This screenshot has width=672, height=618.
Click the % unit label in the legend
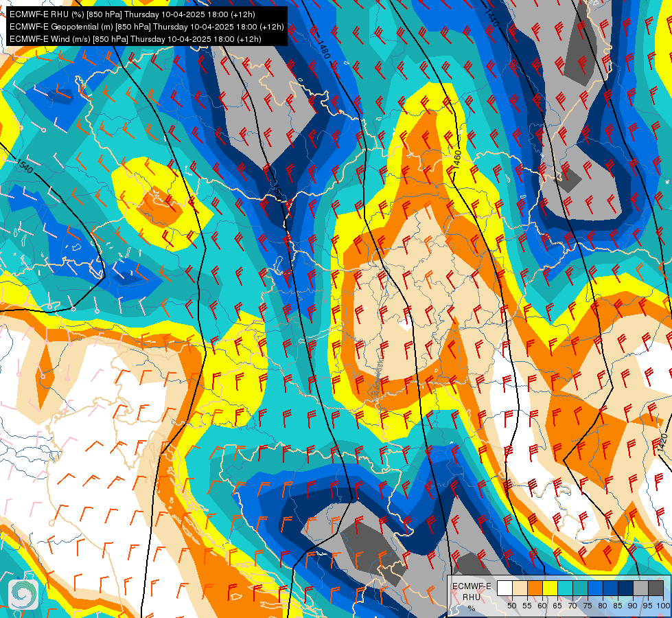[x=472, y=608]
